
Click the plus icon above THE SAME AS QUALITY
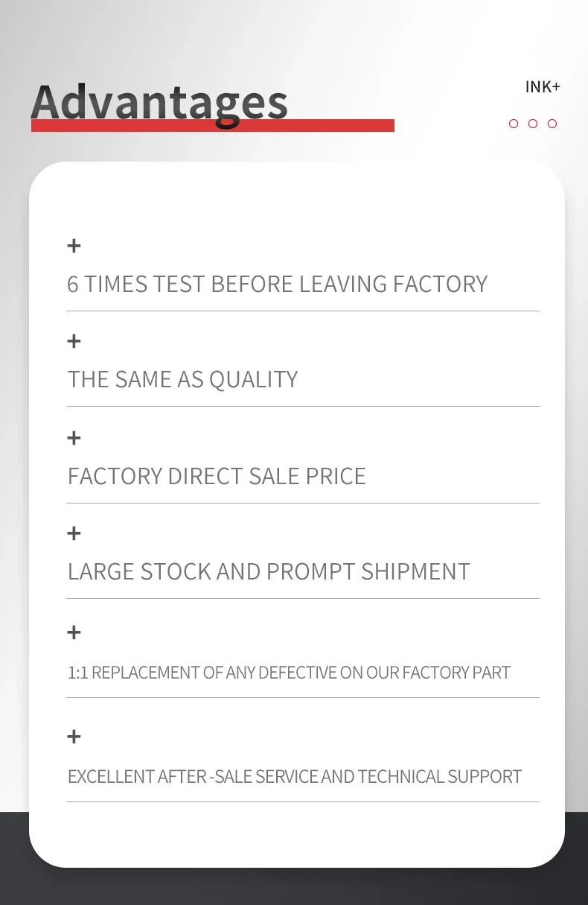[x=74, y=341]
